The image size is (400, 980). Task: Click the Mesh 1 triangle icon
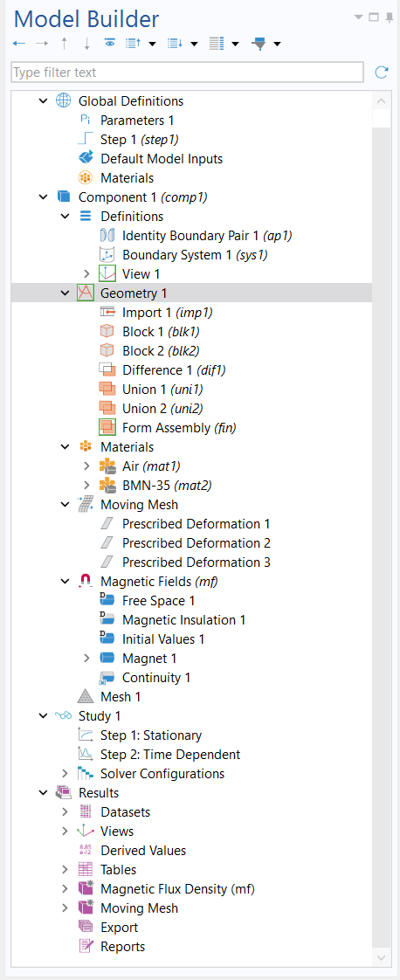click(85, 696)
